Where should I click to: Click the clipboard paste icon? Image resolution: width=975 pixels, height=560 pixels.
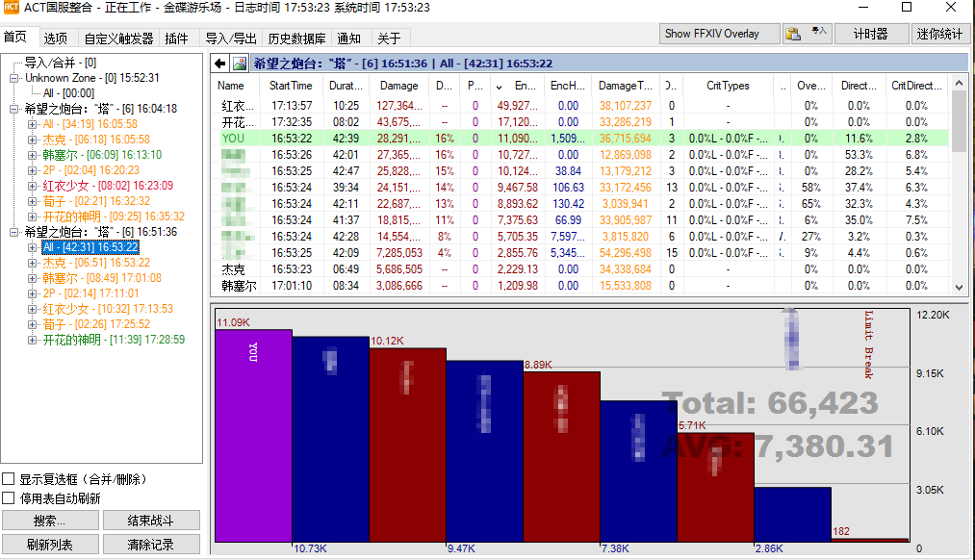pyautogui.click(x=793, y=34)
